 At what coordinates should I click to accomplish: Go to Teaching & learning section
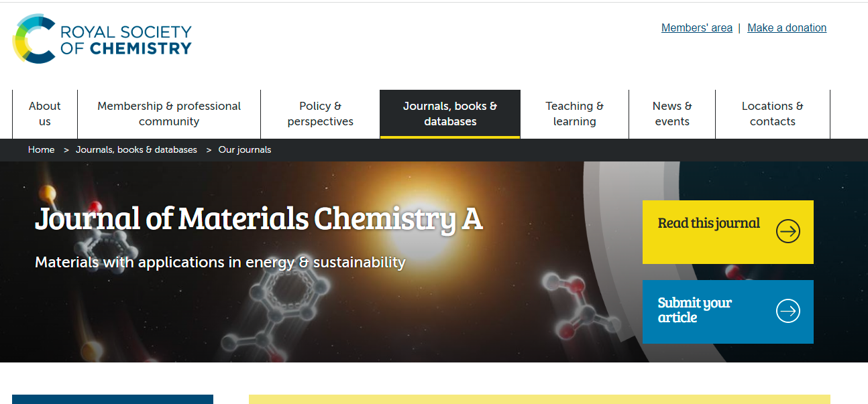tap(574, 114)
